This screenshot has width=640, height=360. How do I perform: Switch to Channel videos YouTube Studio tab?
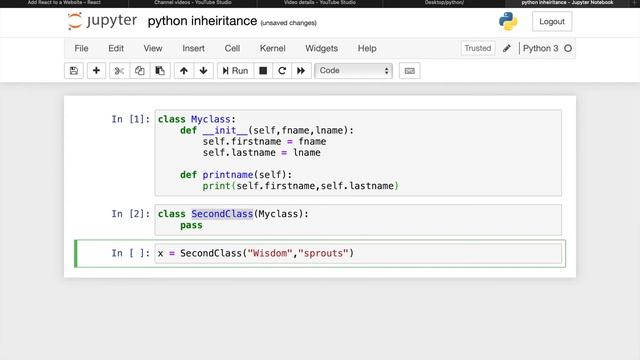193,3
